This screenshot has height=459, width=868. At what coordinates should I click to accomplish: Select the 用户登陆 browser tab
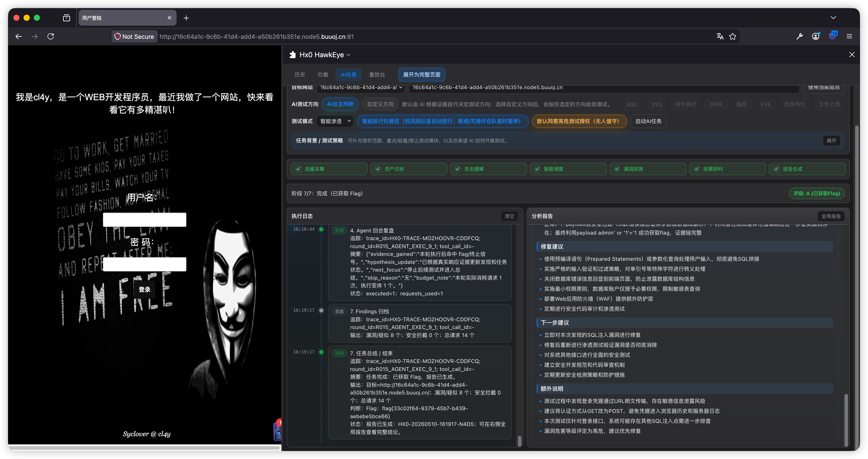tap(127, 18)
